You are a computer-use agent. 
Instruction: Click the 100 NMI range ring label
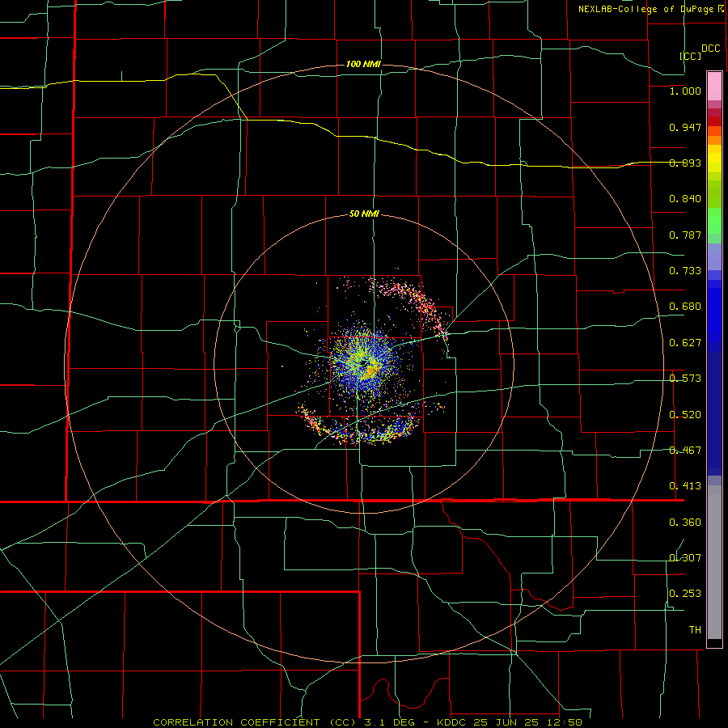click(x=363, y=64)
